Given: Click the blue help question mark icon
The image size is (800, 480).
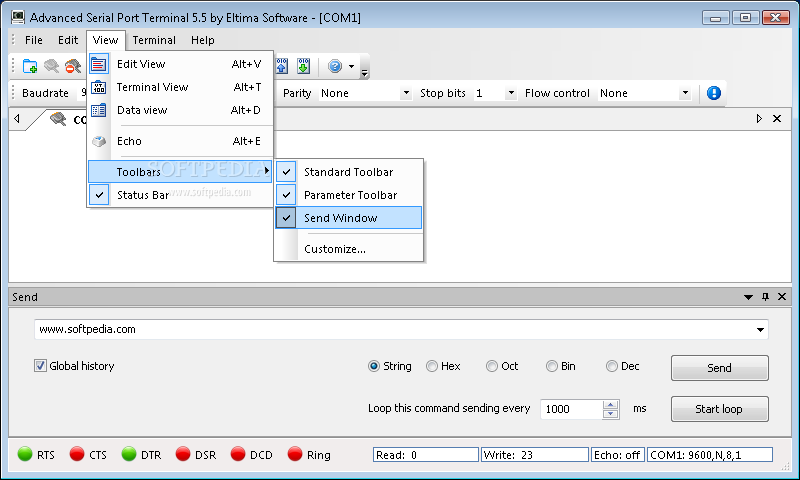Looking at the screenshot, I should point(335,66).
